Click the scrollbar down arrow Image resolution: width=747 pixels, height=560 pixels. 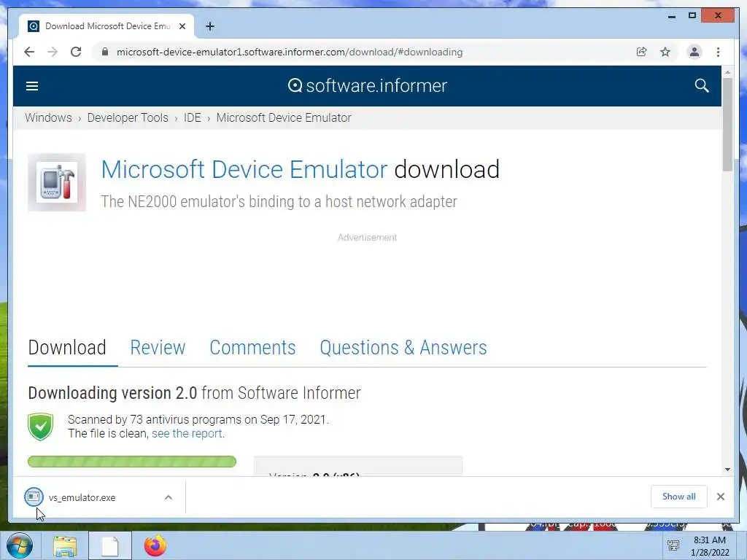727,470
